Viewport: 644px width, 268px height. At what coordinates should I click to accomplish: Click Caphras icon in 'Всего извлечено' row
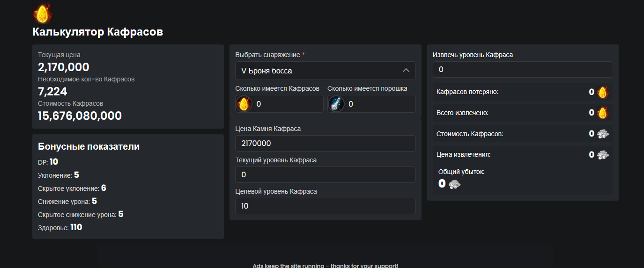(x=602, y=113)
